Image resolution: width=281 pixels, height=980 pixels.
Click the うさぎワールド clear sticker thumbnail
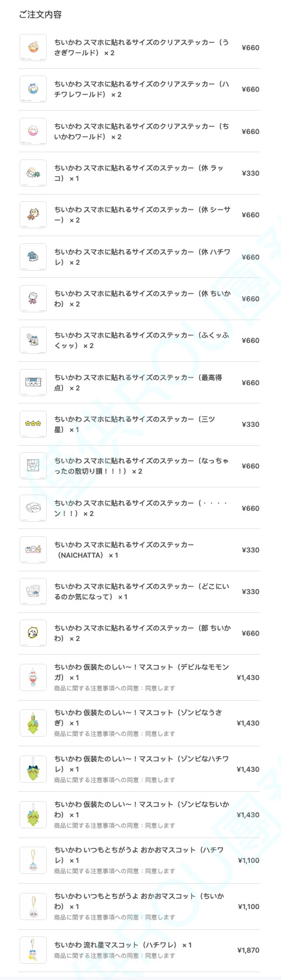pyautogui.click(x=33, y=48)
